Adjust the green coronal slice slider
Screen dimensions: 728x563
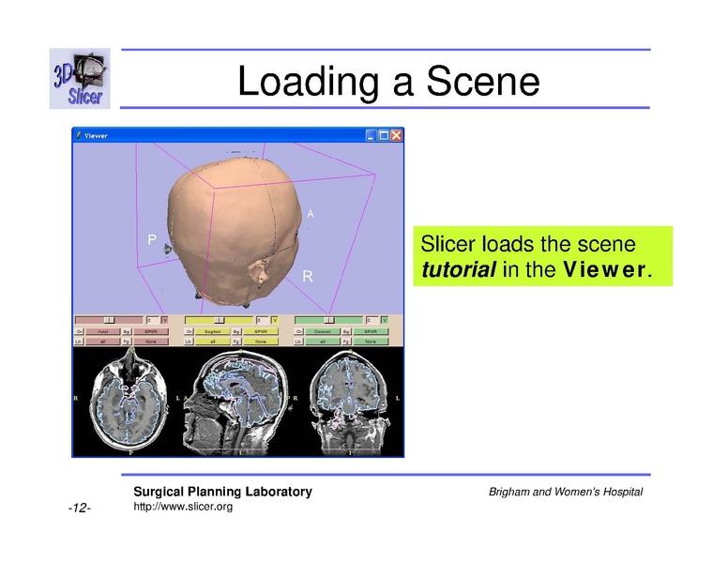click(328, 320)
